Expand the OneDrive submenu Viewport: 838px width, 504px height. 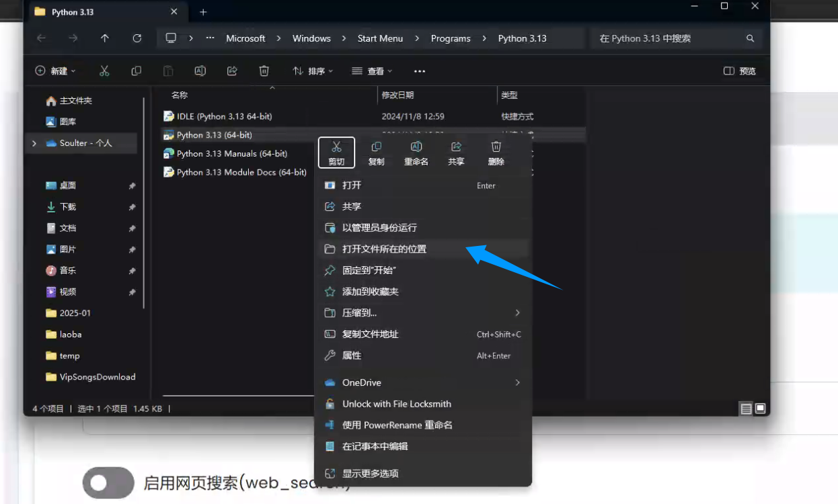pos(517,382)
